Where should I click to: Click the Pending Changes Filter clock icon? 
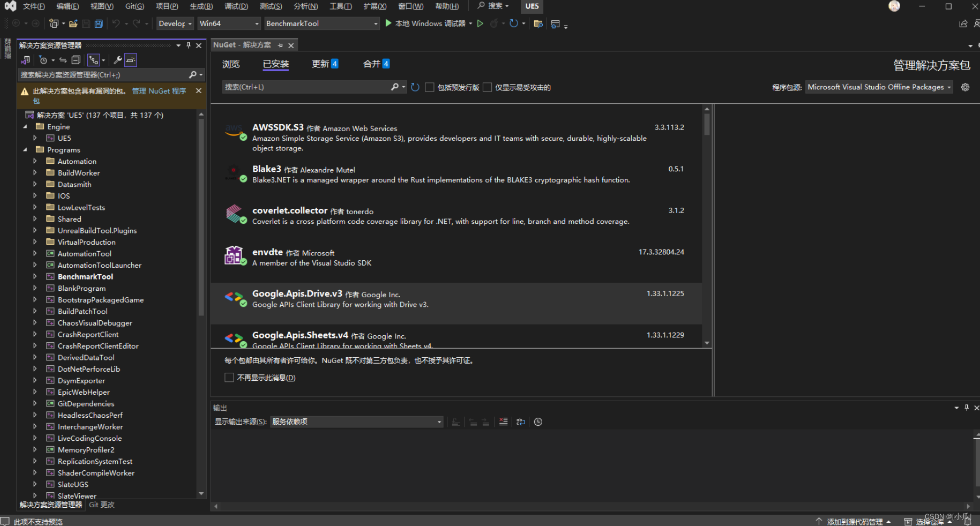click(x=43, y=60)
